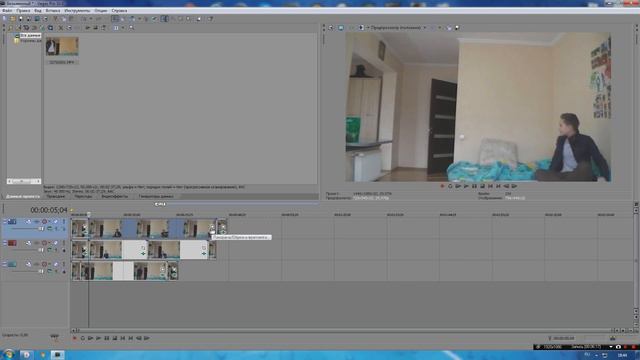Click Preview on External Monitor icon

pos(341,28)
